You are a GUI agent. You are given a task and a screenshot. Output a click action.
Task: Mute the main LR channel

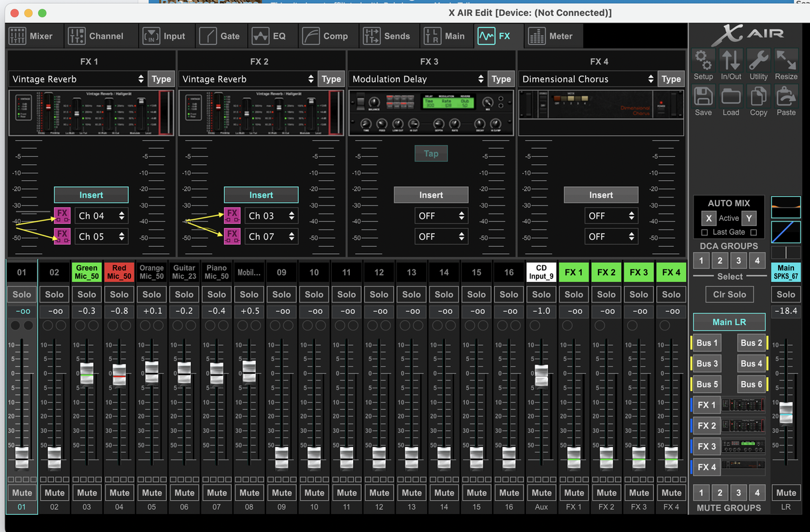tap(786, 493)
